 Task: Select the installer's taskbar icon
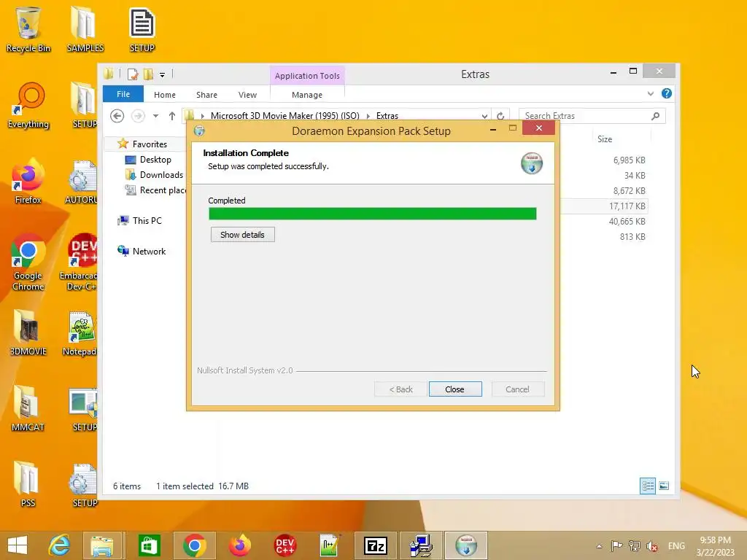pos(466,545)
